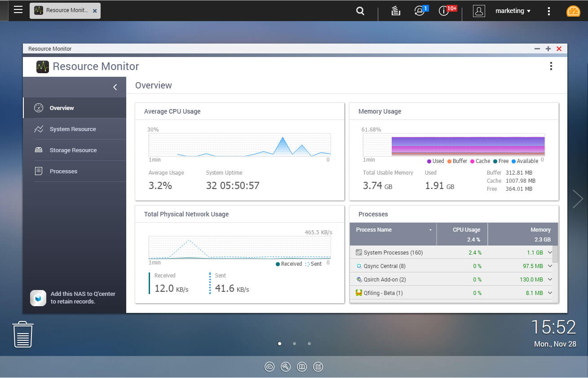Viewport: 588px width, 378px height.
Task: Collapse the left sidebar panel
Action: click(115, 87)
